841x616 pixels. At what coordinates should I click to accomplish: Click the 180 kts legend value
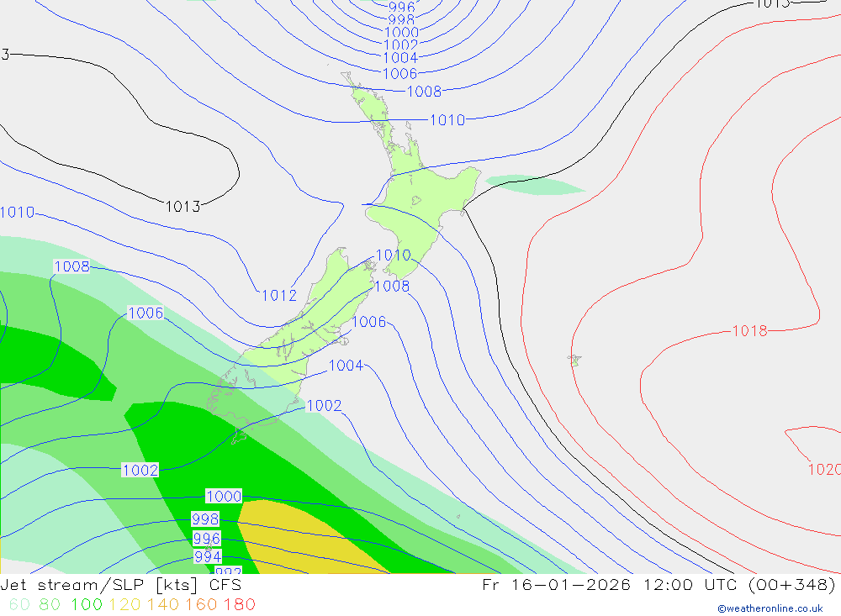point(239,605)
